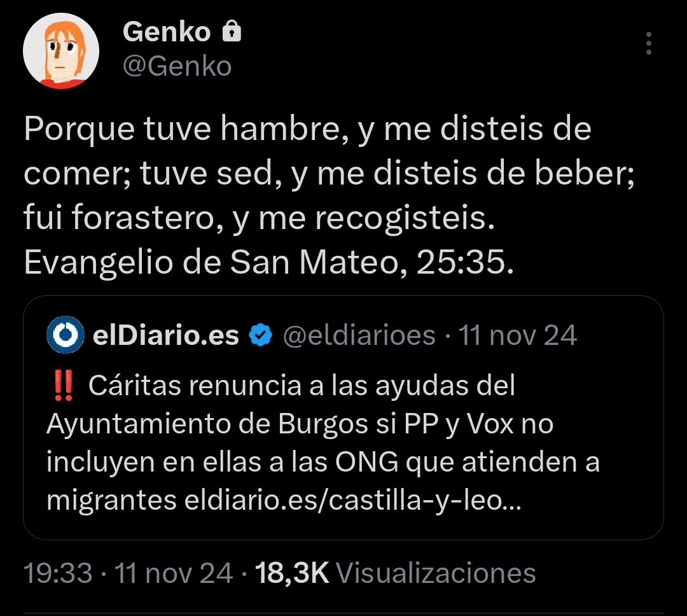The height and width of the screenshot is (616, 687).
Task: Click the 11 nov 24 date beside 19:33
Action: click(x=172, y=573)
